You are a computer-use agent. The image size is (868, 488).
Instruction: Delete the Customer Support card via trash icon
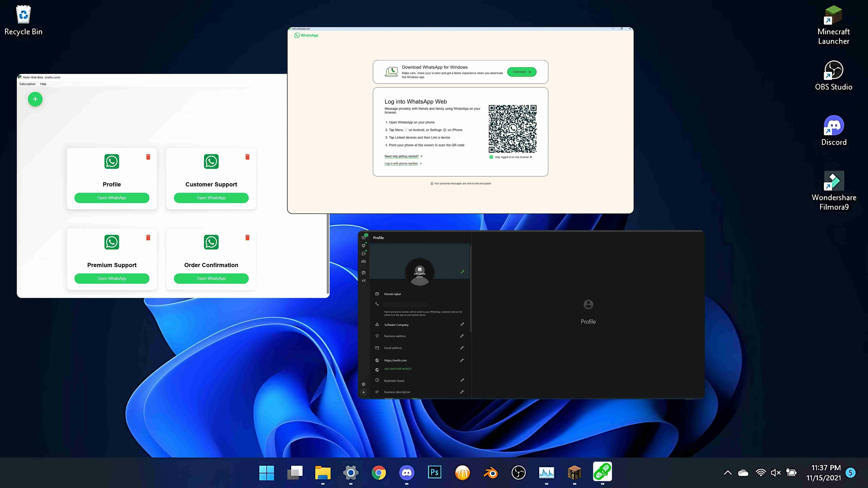point(247,157)
